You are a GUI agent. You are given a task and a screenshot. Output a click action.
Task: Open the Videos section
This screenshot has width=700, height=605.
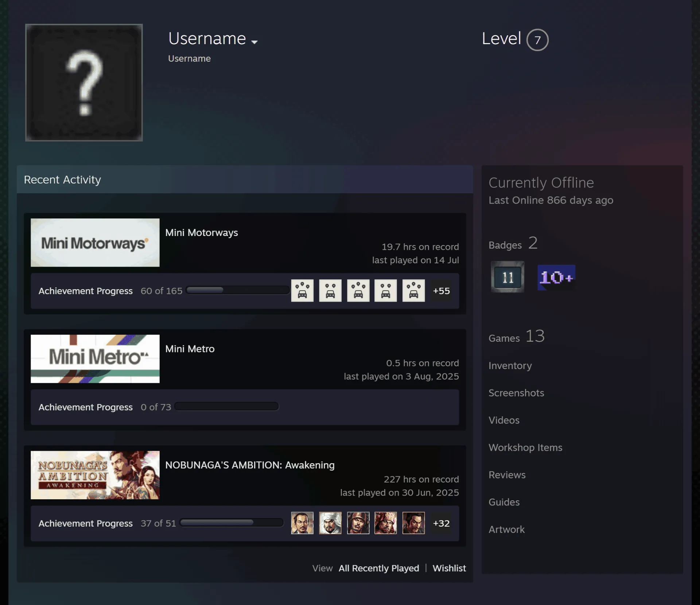(x=504, y=420)
